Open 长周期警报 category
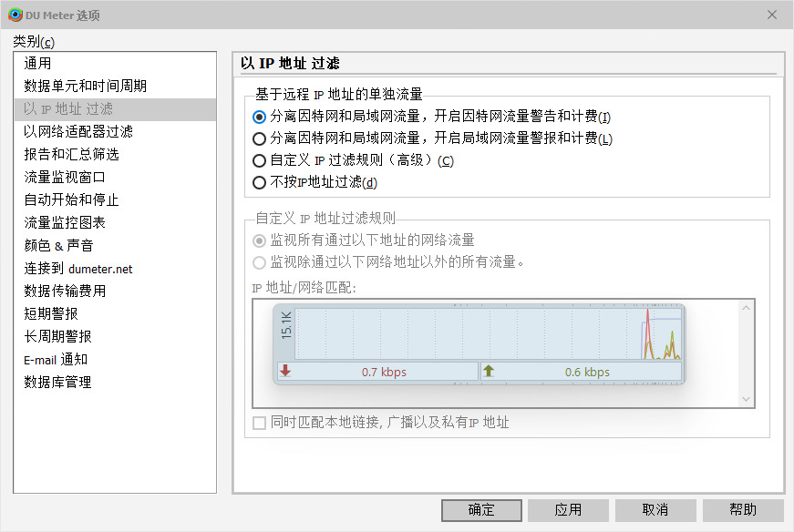This screenshot has height=532, width=794. tap(115, 337)
